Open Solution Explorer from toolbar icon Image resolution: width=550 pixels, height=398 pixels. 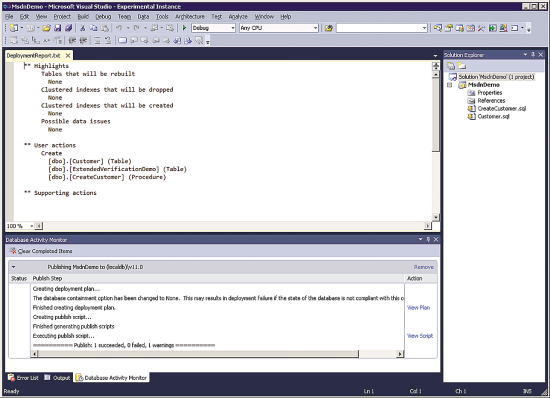click(x=438, y=28)
